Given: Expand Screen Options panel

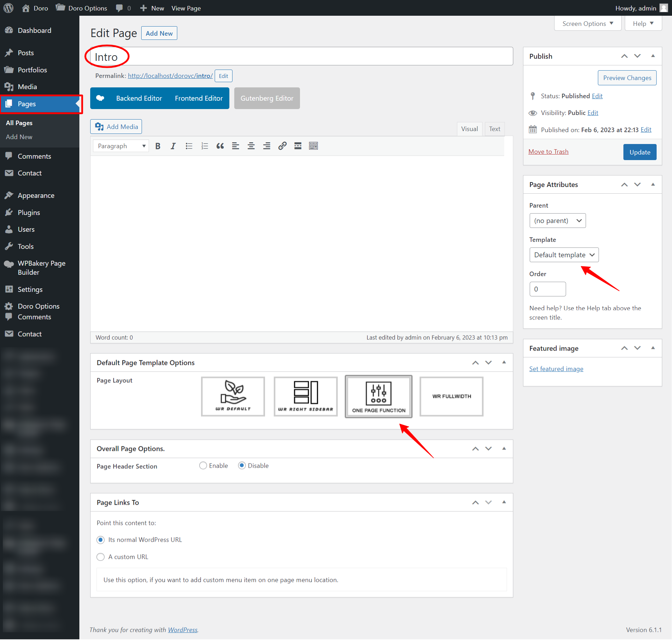Looking at the screenshot, I should [588, 23].
